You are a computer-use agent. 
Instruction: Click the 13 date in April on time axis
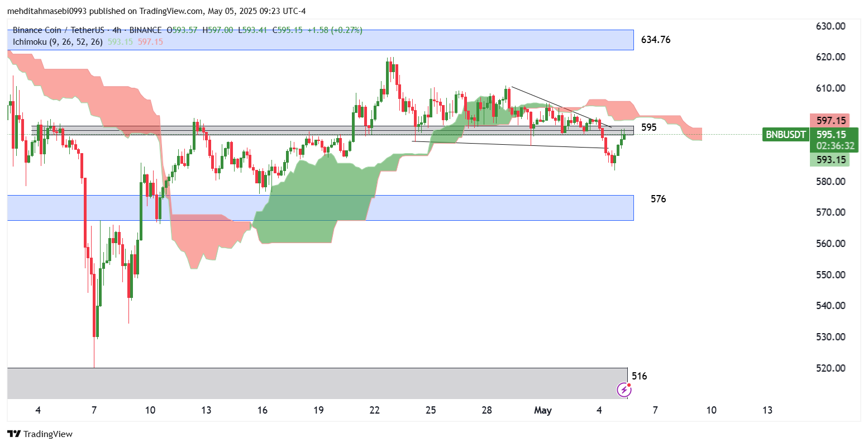(x=206, y=410)
